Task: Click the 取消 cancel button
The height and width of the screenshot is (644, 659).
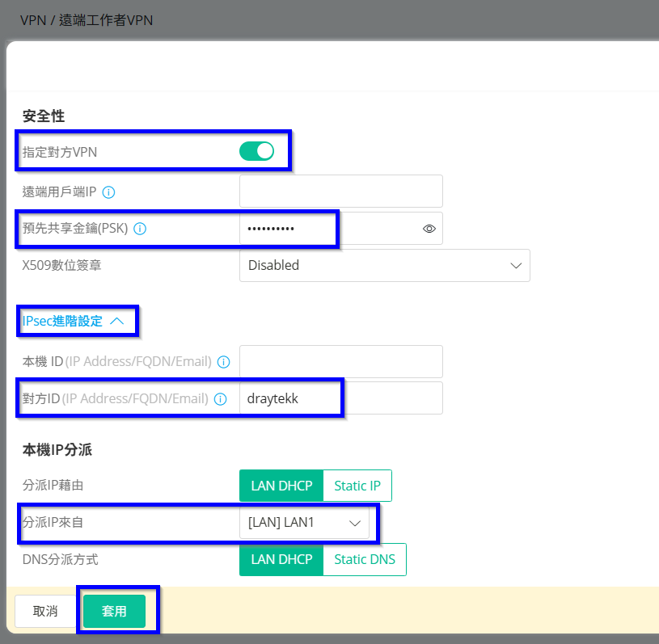Action: [45, 611]
